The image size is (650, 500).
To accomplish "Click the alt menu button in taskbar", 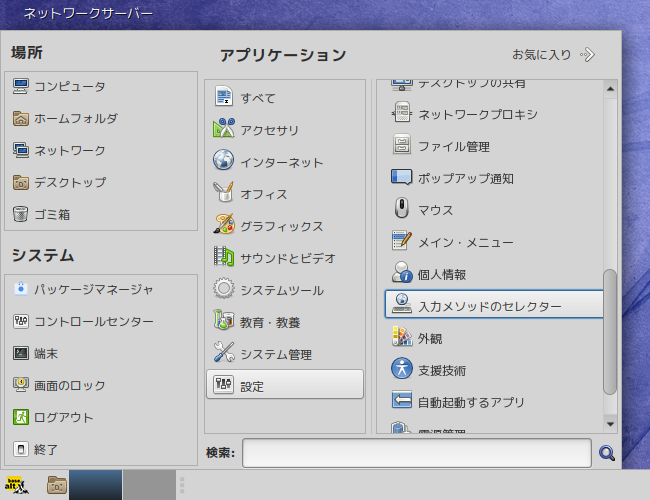I will click(17, 485).
